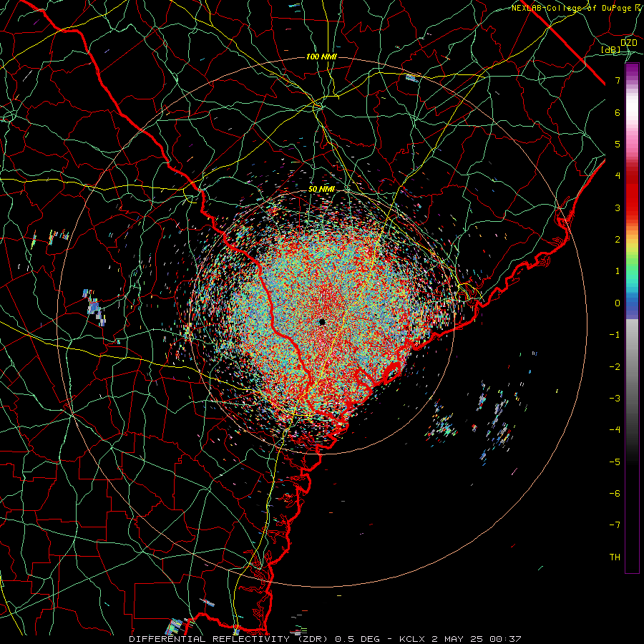Click the "2" value on the color scale

point(618,240)
